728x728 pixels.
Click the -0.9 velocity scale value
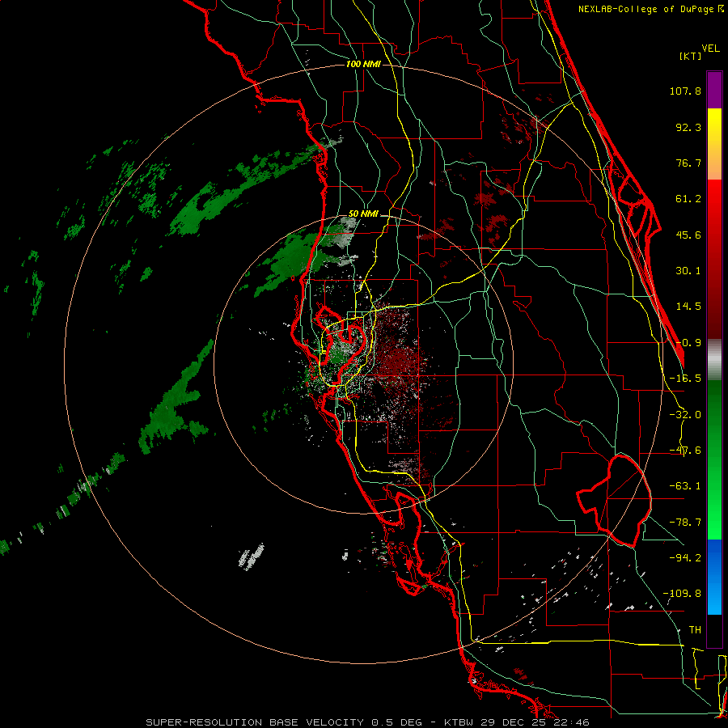pos(688,343)
